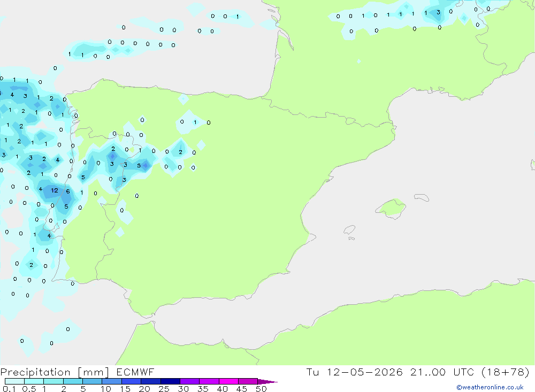This screenshot has height=392, width=535.
Task: Pick the 10–15 mm legend color swatch
Action: pyautogui.click(x=112, y=381)
